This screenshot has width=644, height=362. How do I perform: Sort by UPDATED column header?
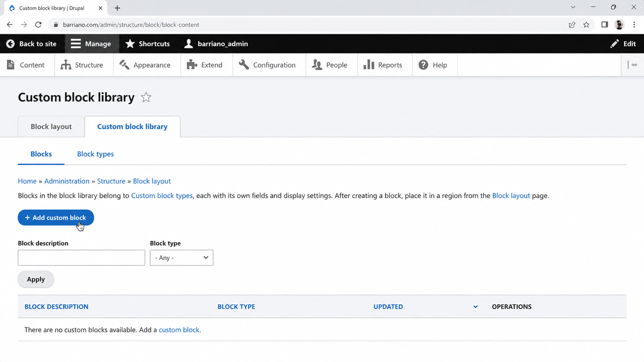tap(388, 307)
